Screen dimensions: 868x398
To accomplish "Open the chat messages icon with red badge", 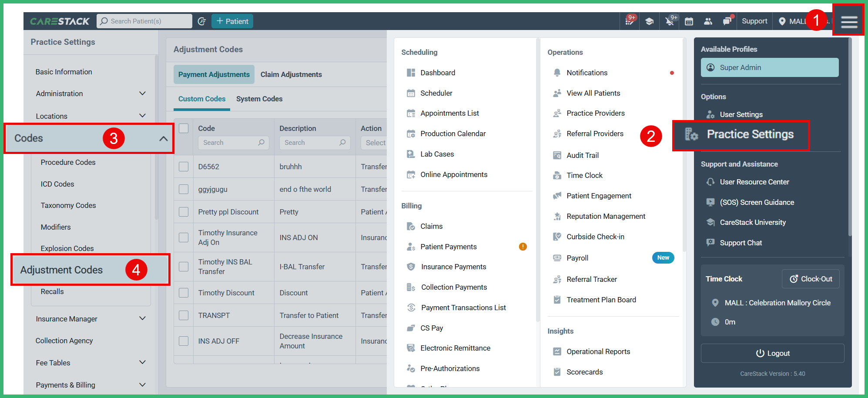I will point(727,20).
